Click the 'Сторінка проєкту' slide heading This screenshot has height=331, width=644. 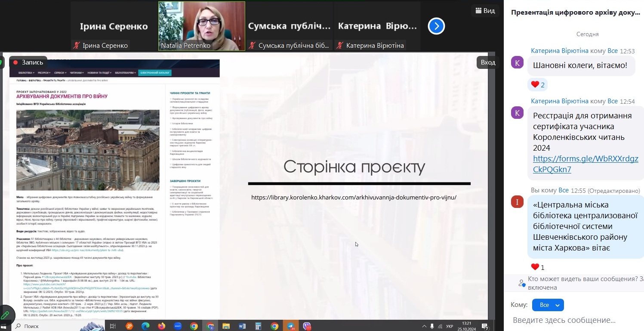354,167
